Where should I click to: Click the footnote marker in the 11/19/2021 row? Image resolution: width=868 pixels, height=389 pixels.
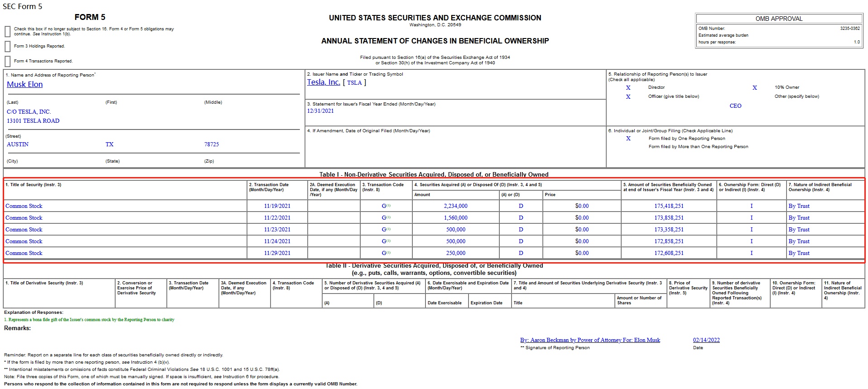pos(388,206)
